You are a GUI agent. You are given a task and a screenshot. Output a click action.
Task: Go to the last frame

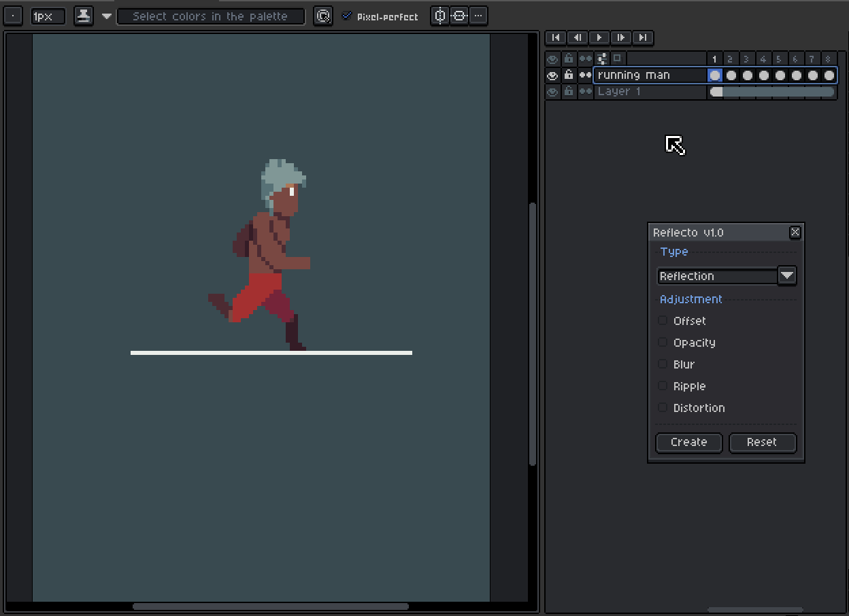pos(642,37)
